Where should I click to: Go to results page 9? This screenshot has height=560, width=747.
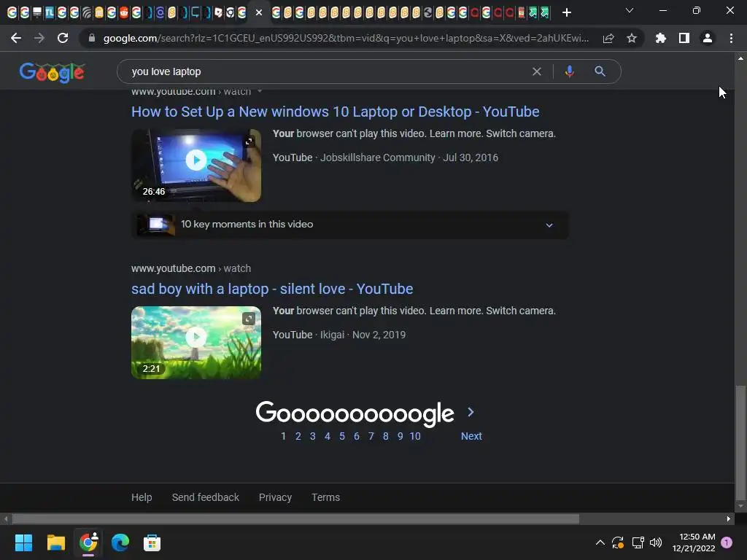400,436
